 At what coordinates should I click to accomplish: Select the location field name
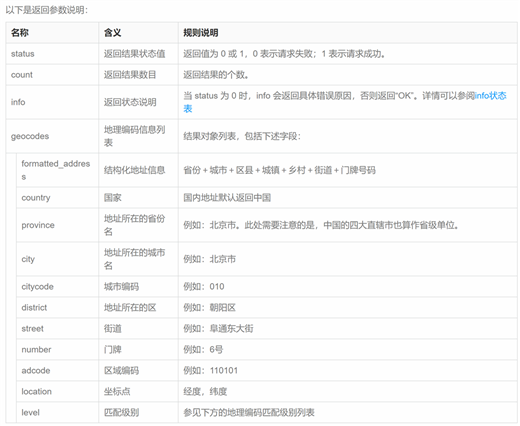click(x=36, y=391)
